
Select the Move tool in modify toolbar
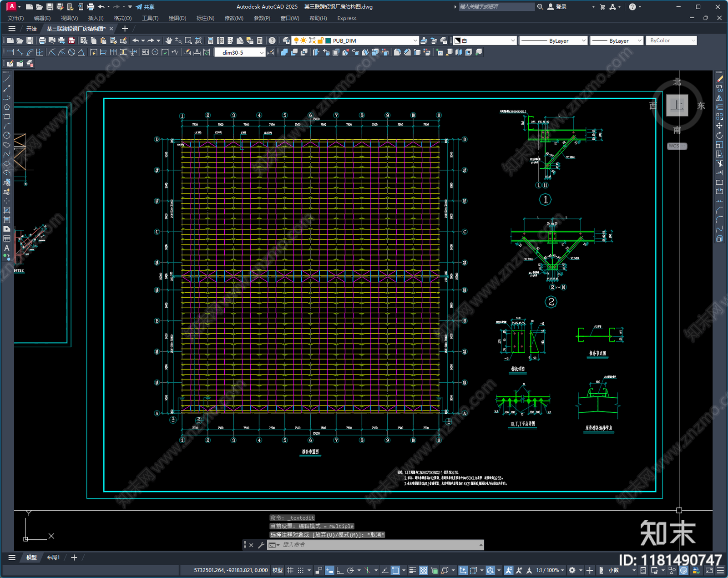719,126
